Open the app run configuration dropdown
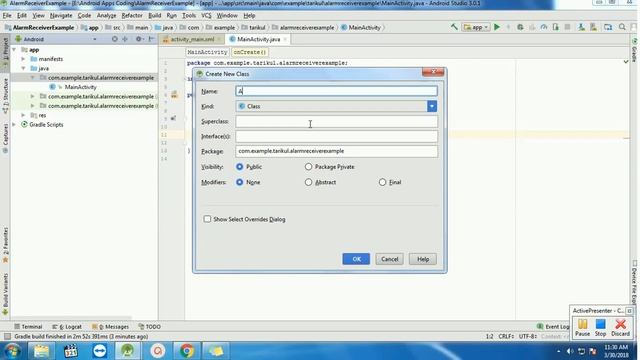The image size is (640, 360). [x=476, y=27]
